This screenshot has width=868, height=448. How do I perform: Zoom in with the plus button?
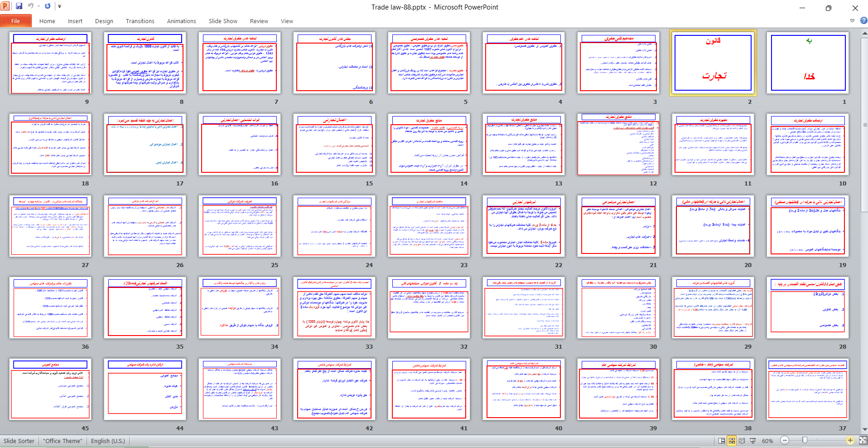tap(850, 440)
